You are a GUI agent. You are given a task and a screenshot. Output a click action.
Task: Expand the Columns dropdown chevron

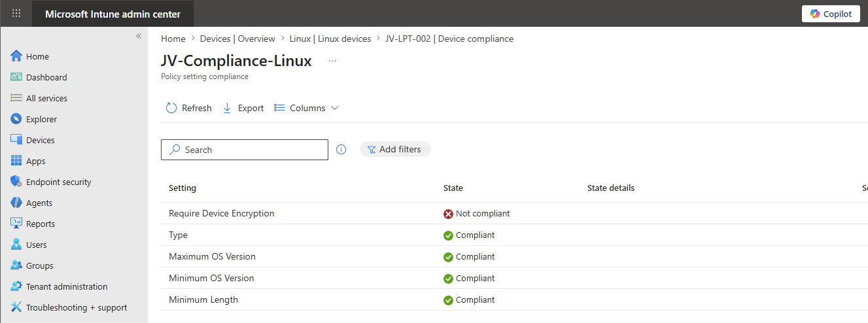tap(335, 108)
